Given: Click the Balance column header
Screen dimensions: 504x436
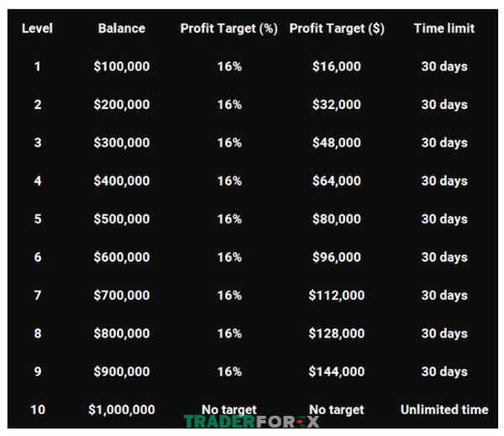Looking at the screenshot, I should 122,29.
